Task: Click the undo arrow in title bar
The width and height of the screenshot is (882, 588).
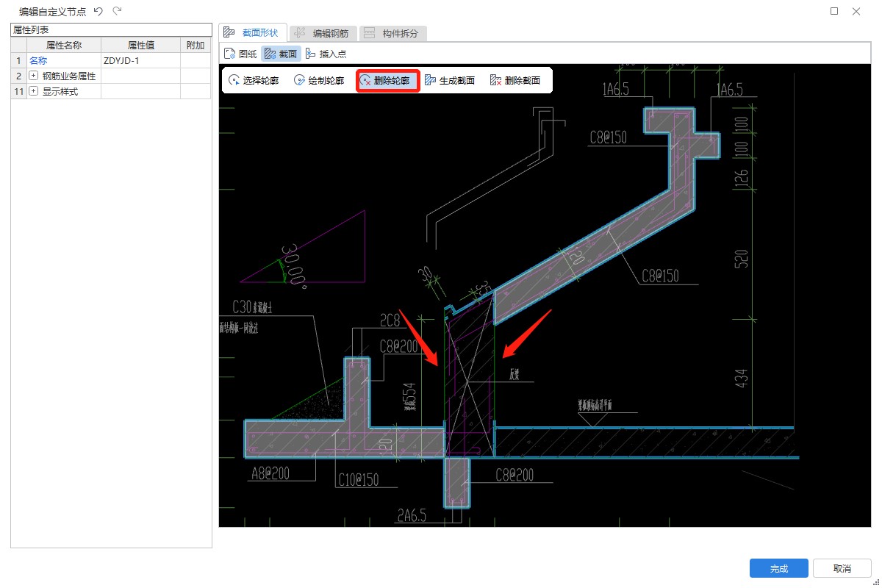Action: (98, 11)
